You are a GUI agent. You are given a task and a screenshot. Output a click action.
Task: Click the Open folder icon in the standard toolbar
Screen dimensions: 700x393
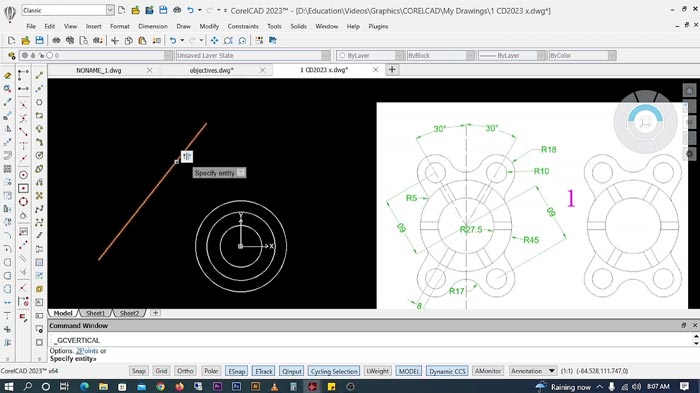[25, 41]
